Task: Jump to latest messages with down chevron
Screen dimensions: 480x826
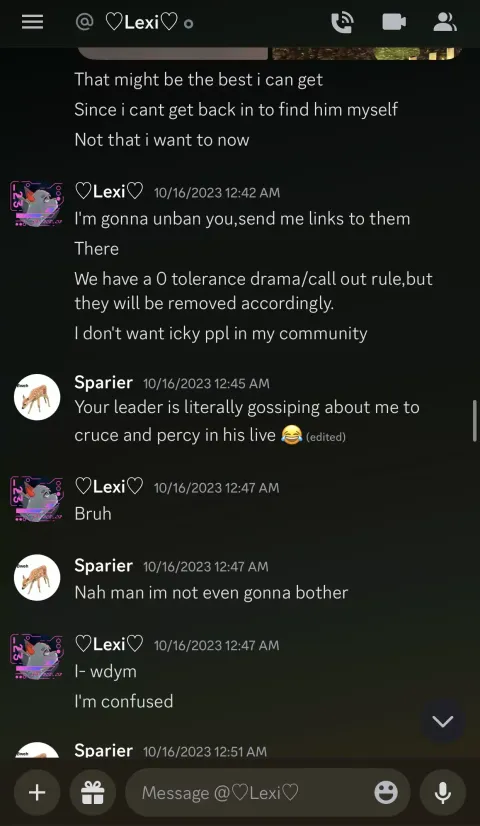Action: point(443,721)
